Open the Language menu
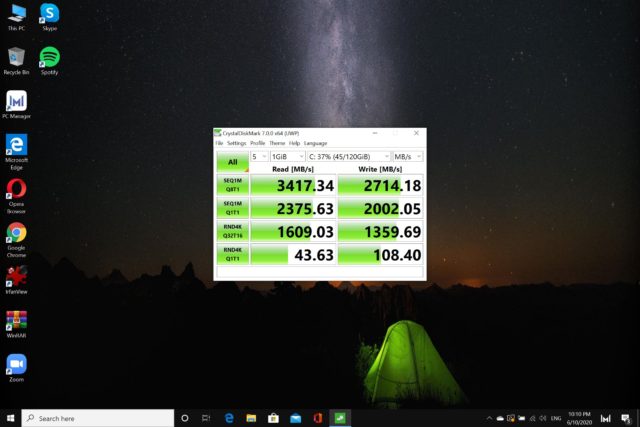640x427 pixels. point(316,143)
